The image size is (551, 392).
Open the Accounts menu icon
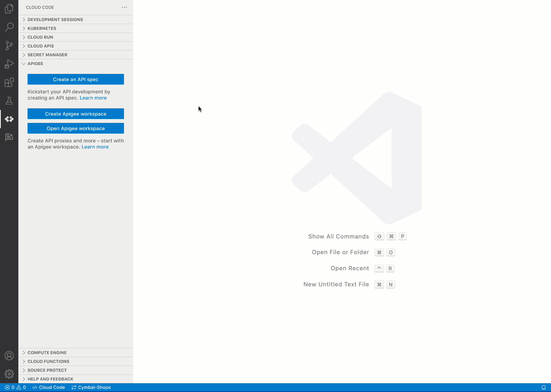click(x=9, y=356)
